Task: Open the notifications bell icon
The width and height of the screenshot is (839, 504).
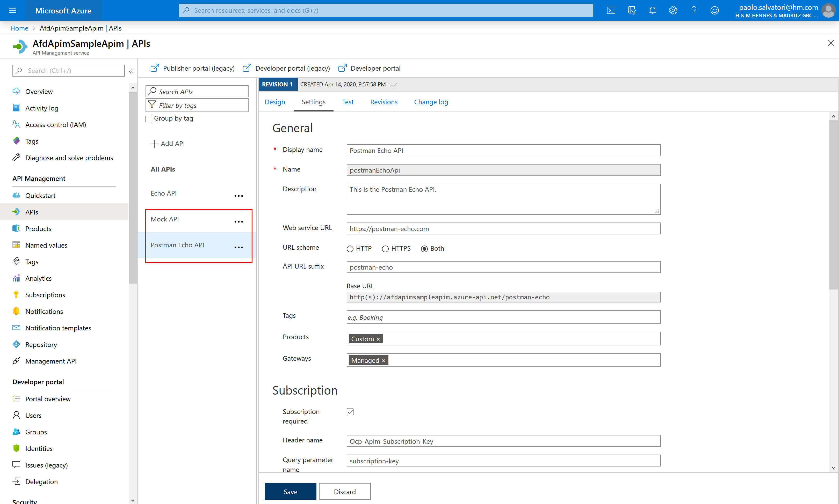Action: point(652,10)
